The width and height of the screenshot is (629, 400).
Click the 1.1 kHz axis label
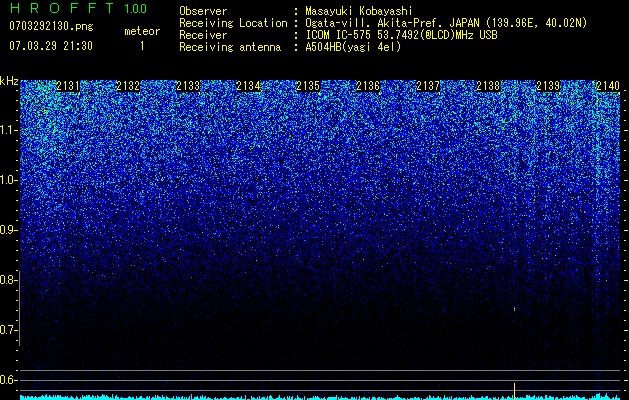click(x=8, y=130)
